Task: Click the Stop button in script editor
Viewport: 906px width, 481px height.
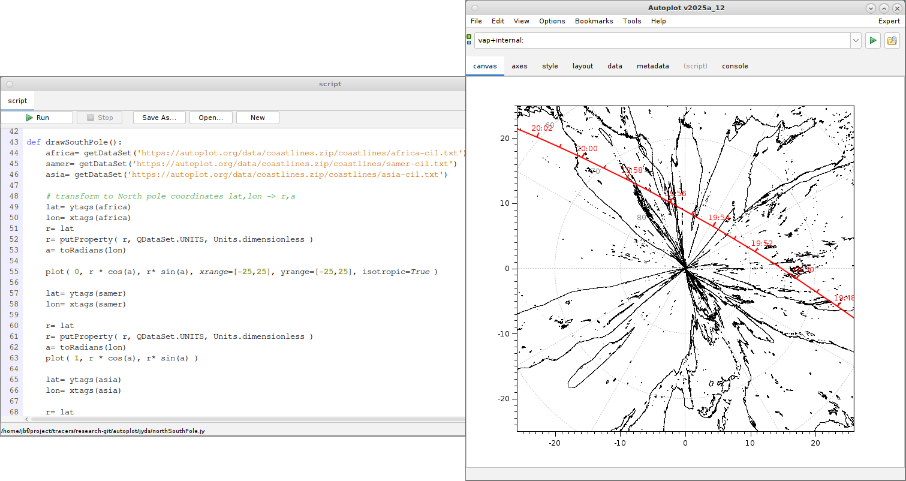Action: click(x=101, y=117)
